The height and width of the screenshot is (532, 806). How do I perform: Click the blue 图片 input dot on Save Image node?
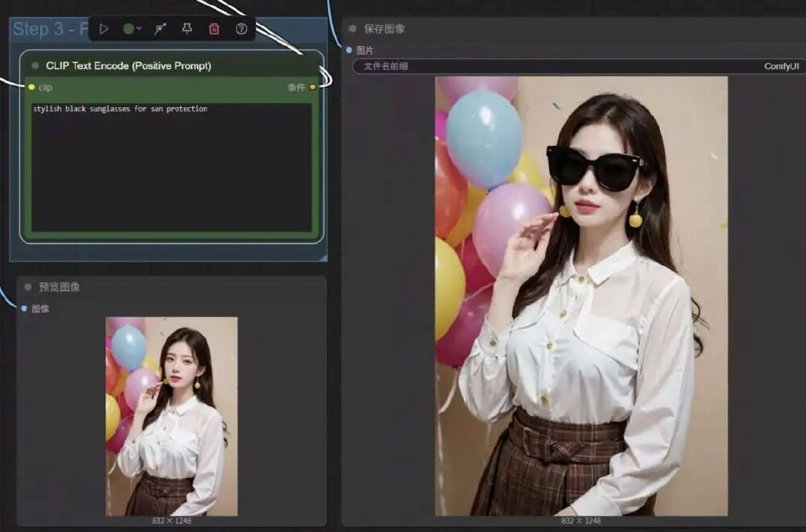pyautogui.click(x=347, y=50)
